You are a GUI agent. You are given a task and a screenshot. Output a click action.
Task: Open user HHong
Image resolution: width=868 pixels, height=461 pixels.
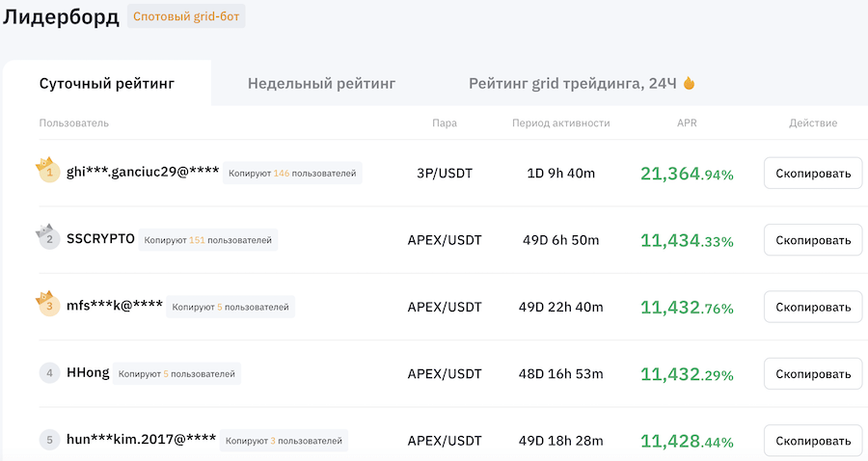click(x=88, y=373)
